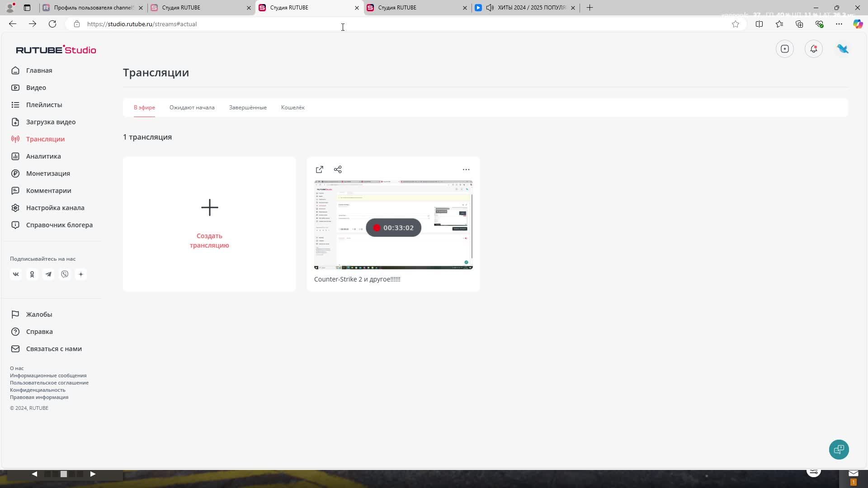The image size is (868, 488).
Task: Click the Справочник блогера icon
Action: point(15,225)
